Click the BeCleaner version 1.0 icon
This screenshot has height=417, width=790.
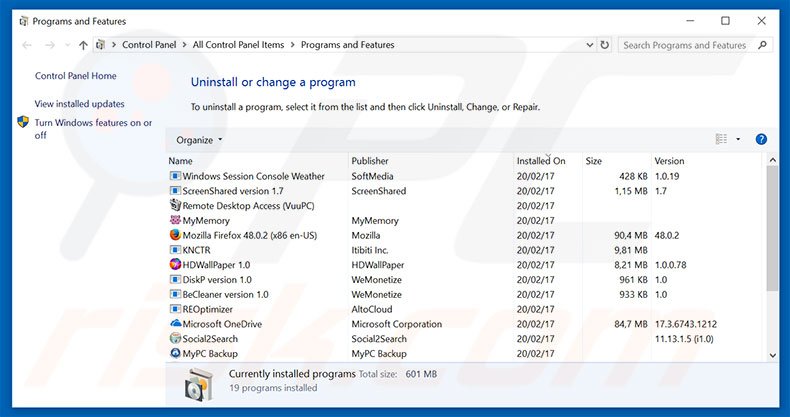[175, 294]
